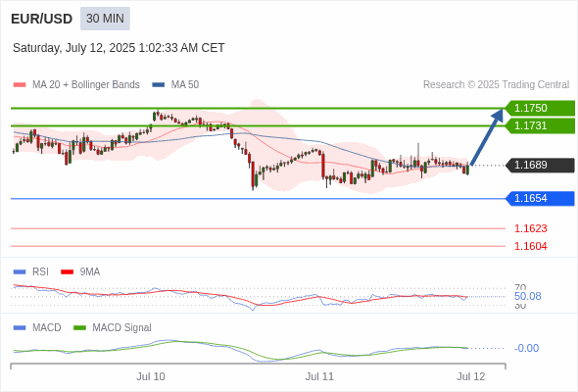578x392 pixels.
Task: Select the 1.1731 resistance price tag
Action: tap(540, 125)
